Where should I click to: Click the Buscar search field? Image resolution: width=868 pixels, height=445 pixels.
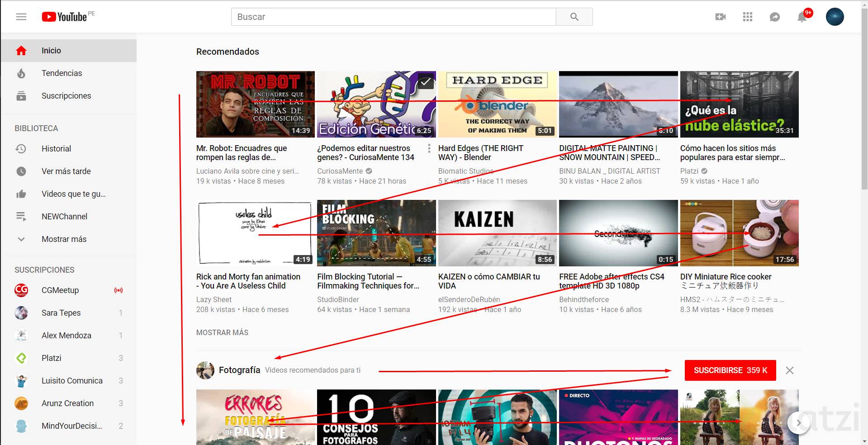pyautogui.click(x=394, y=17)
